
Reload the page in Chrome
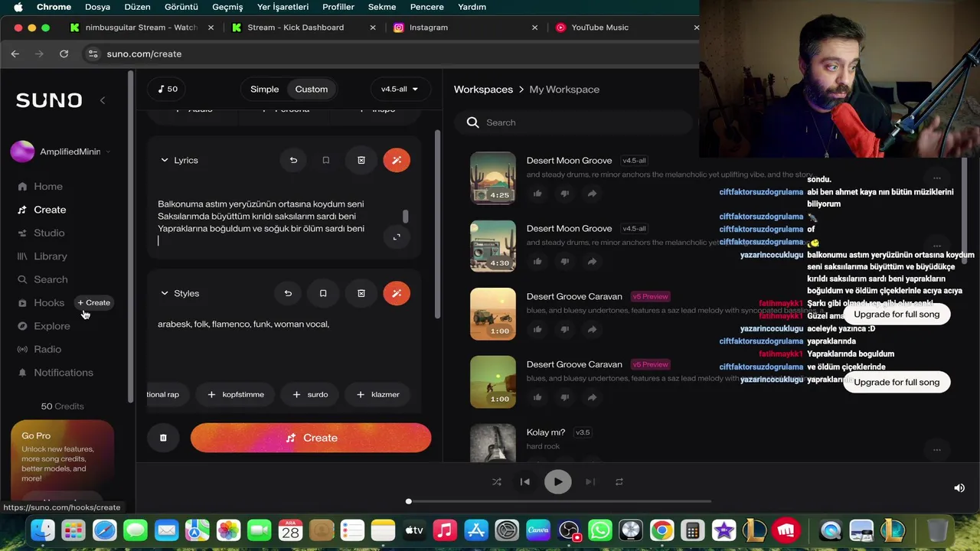click(x=64, y=54)
